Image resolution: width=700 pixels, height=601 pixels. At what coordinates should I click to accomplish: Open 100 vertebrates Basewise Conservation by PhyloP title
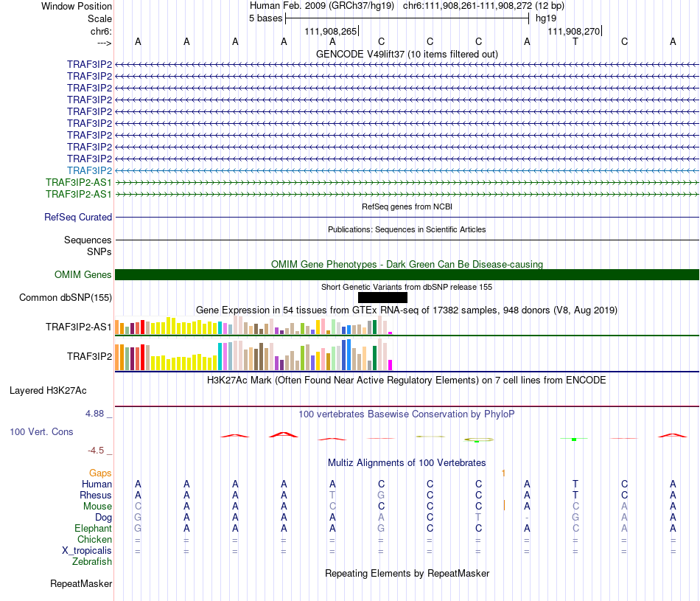coord(407,414)
